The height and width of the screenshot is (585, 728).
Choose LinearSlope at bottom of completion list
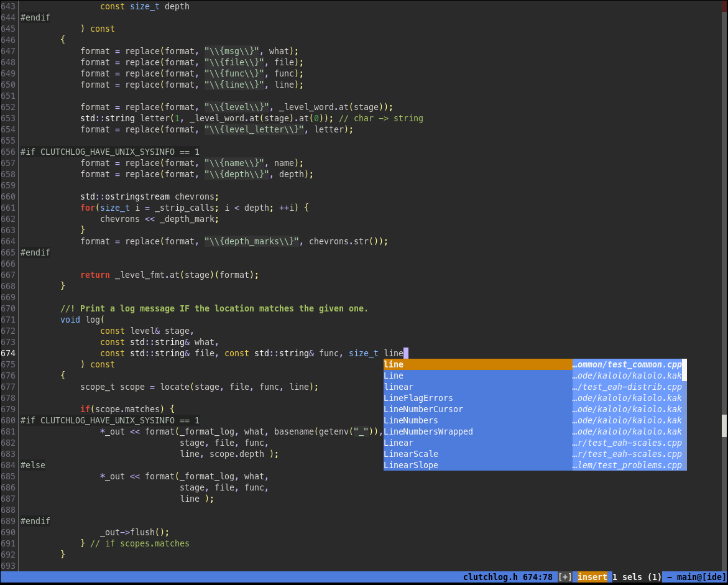pos(411,466)
